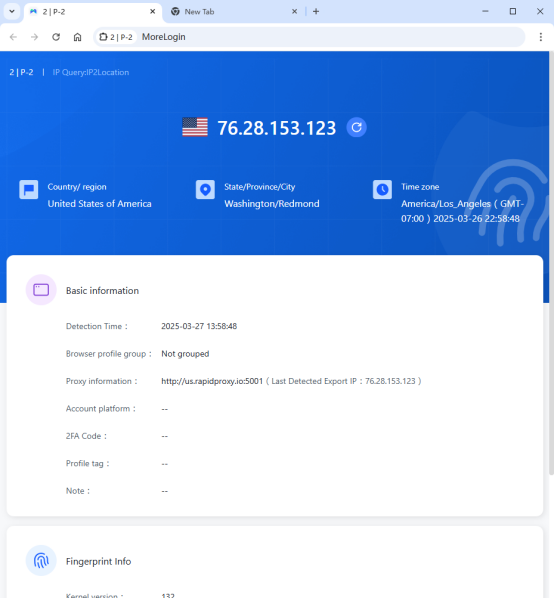Select the 2 | P-2 tab
The image size is (554, 598).
pos(93,11)
